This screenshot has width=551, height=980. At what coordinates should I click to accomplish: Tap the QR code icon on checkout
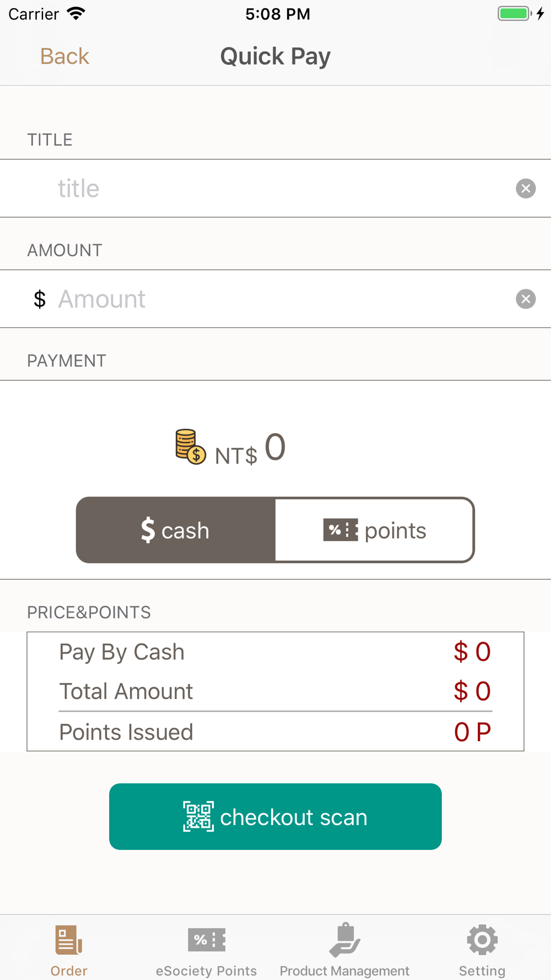198,816
